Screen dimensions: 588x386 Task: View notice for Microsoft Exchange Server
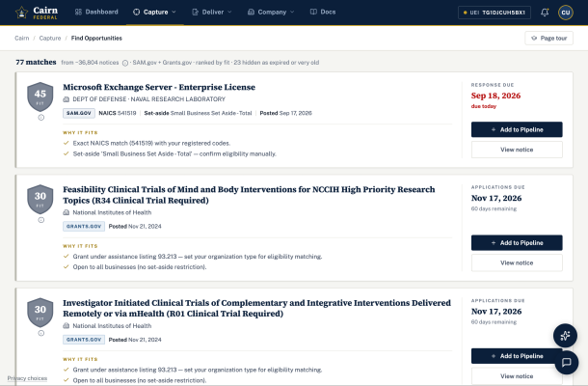517,150
